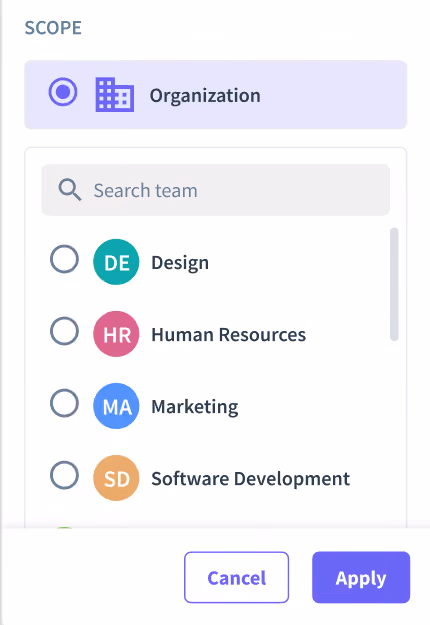The height and width of the screenshot is (625, 430).
Task: Focus the Search team input field
Action: coord(216,190)
